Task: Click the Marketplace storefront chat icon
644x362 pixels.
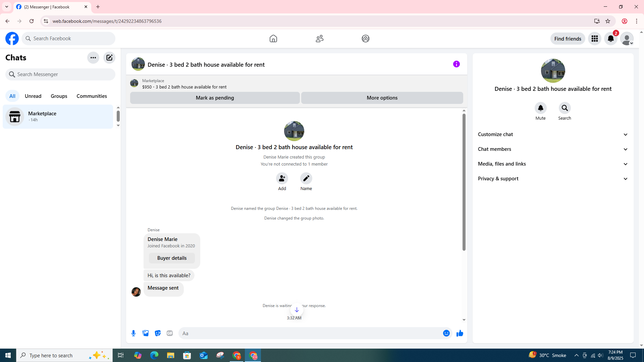Action: tap(15, 117)
